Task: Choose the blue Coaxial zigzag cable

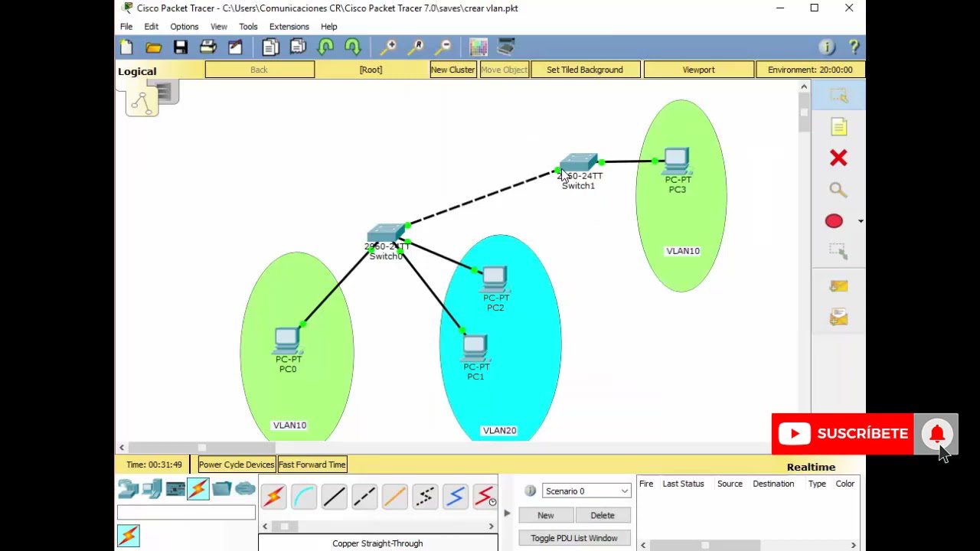Action: (x=456, y=497)
